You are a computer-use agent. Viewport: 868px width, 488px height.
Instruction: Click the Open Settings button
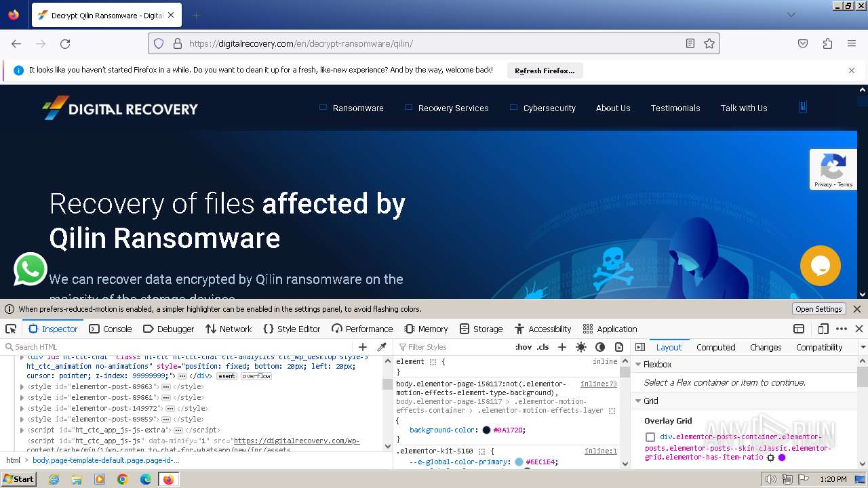pyautogui.click(x=818, y=309)
